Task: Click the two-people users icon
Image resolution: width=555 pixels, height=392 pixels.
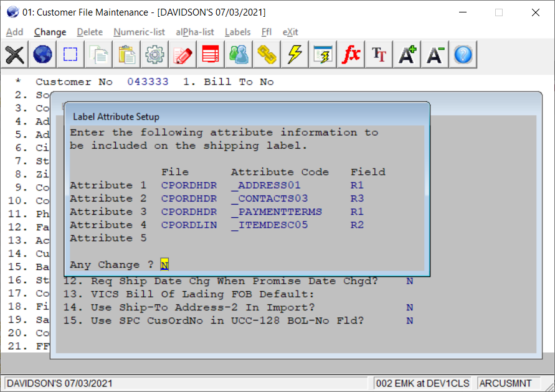Action: pyautogui.click(x=239, y=55)
